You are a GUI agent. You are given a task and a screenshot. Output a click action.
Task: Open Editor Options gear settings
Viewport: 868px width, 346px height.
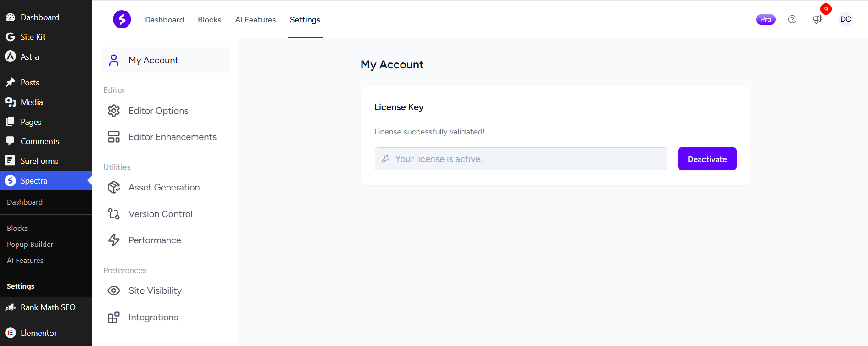158,111
